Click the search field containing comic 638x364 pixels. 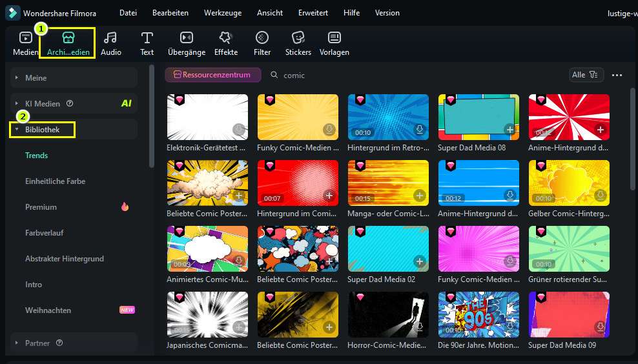[415, 76]
